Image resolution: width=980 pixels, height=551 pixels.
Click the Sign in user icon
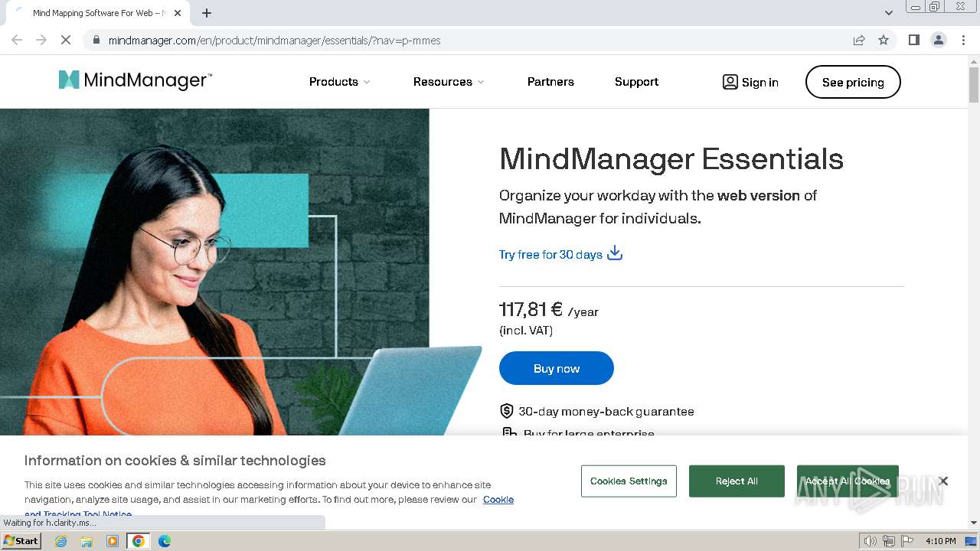click(730, 82)
